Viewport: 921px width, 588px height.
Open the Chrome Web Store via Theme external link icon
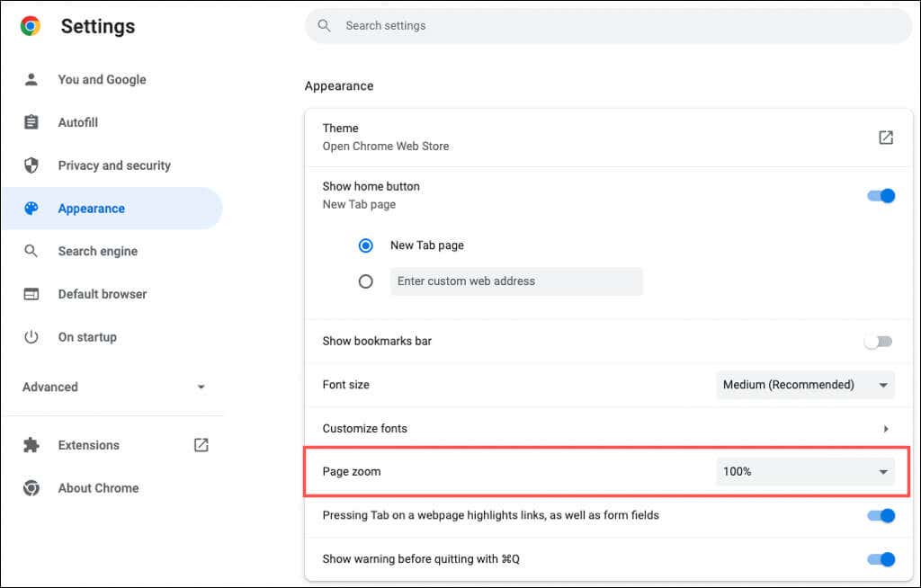click(885, 137)
